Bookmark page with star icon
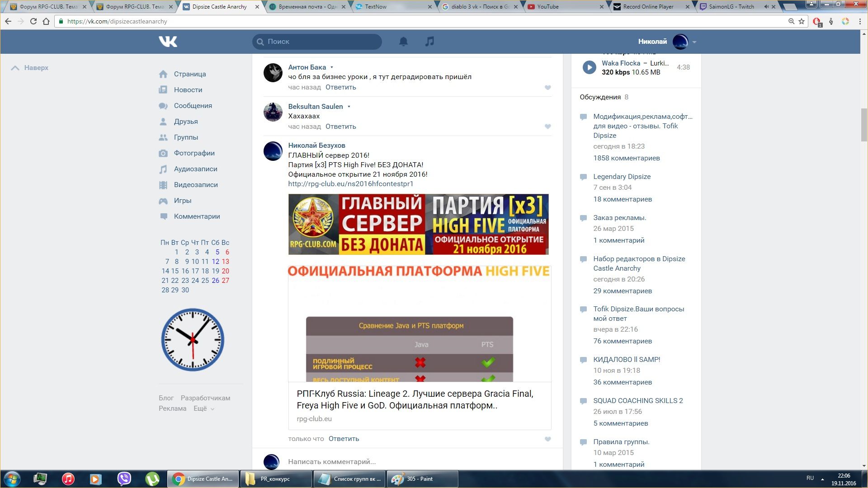Screen dimensions: 868x488 click(x=802, y=21)
